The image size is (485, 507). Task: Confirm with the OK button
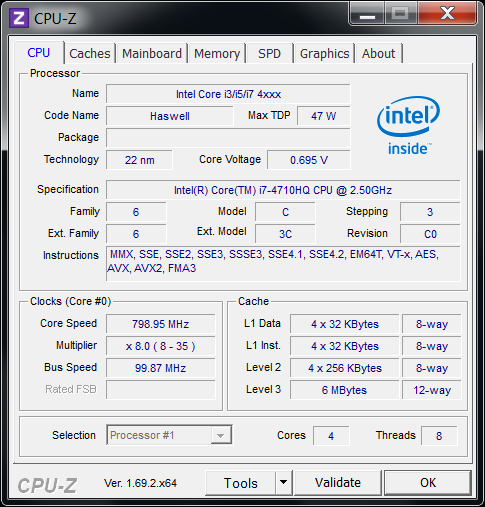[428, 483]
